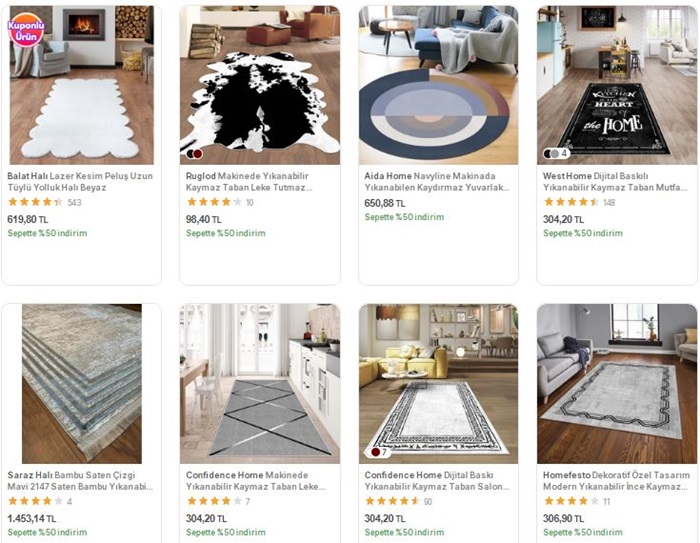Open the Homefesto Dekoratif rug title link

616,480
